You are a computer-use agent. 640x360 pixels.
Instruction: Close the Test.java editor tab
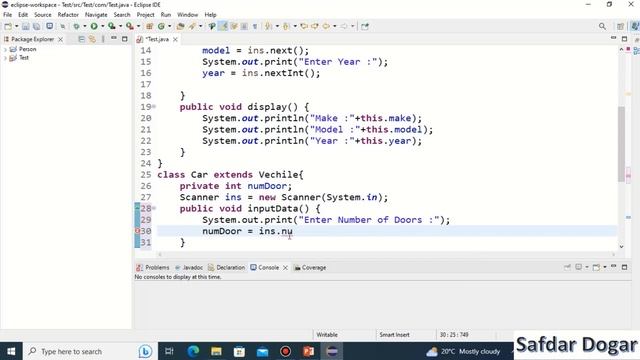click(175, 39)
